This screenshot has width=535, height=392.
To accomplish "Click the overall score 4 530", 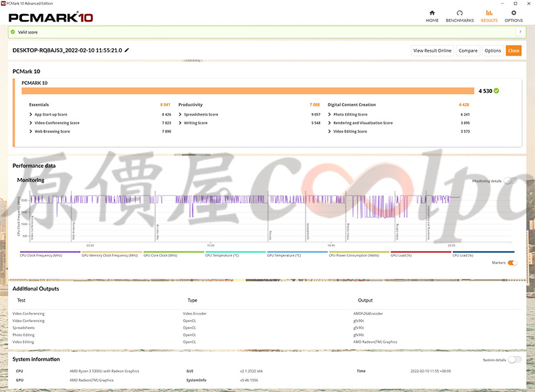I will coord(486,91).
